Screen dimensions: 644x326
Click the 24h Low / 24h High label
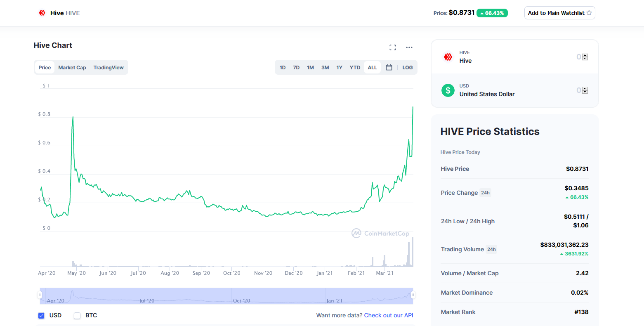tap(468, 221)
